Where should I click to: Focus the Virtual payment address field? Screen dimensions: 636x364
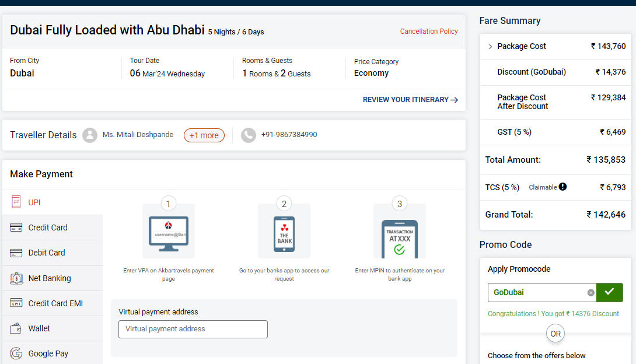coord(193,329)
